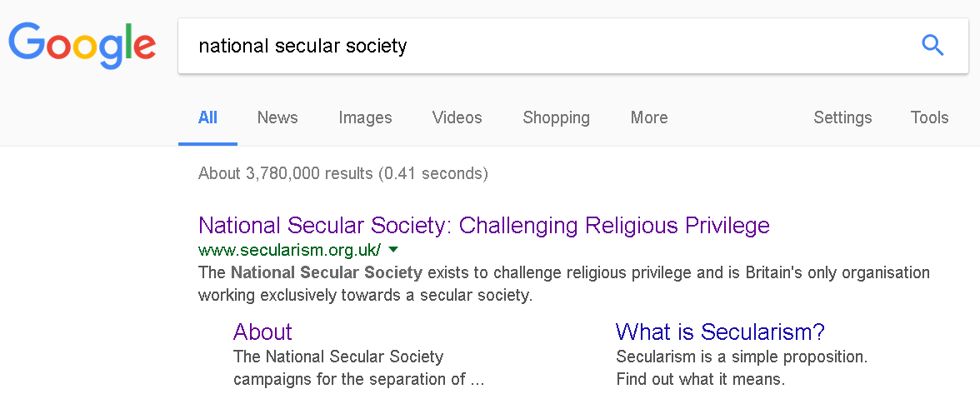
Task: Switch to the News tab
Action: tap(277, 117)
